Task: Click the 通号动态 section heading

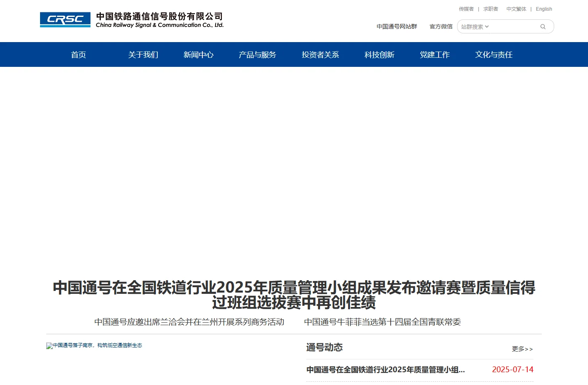Action: point(325,347)
